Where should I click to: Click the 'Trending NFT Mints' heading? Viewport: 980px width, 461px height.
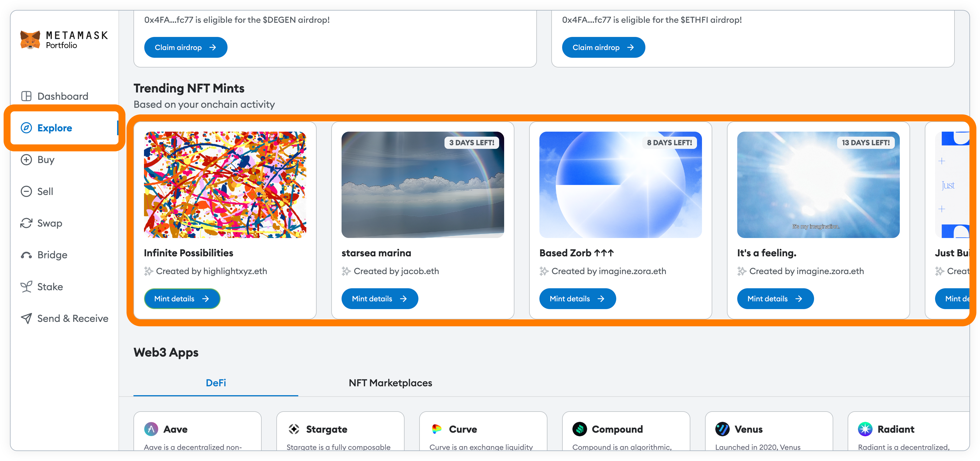[x=189, y=88]
